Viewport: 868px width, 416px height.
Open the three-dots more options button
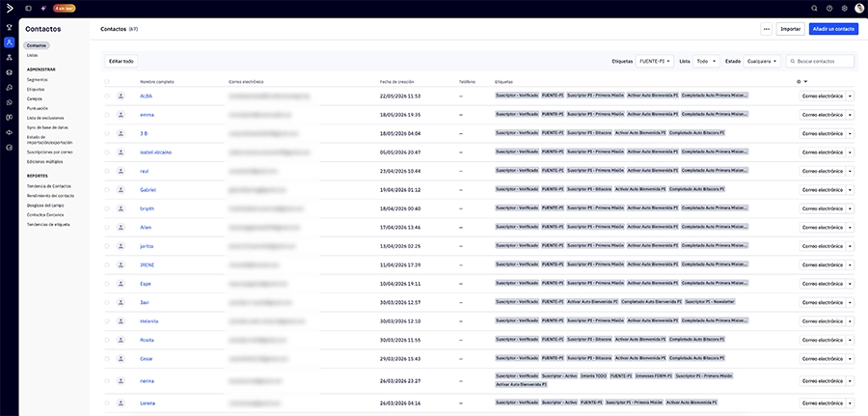tap(766, 29)
